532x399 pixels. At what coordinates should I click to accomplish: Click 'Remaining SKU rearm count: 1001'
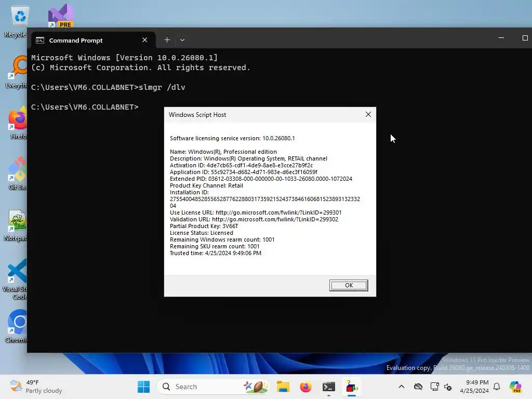click(215, 246)
